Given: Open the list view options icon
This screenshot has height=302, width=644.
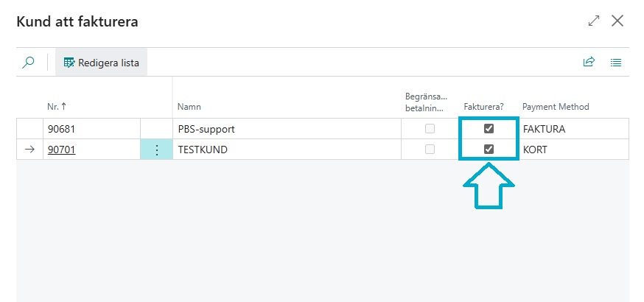Looking at the screenshot, I should 616,63.
